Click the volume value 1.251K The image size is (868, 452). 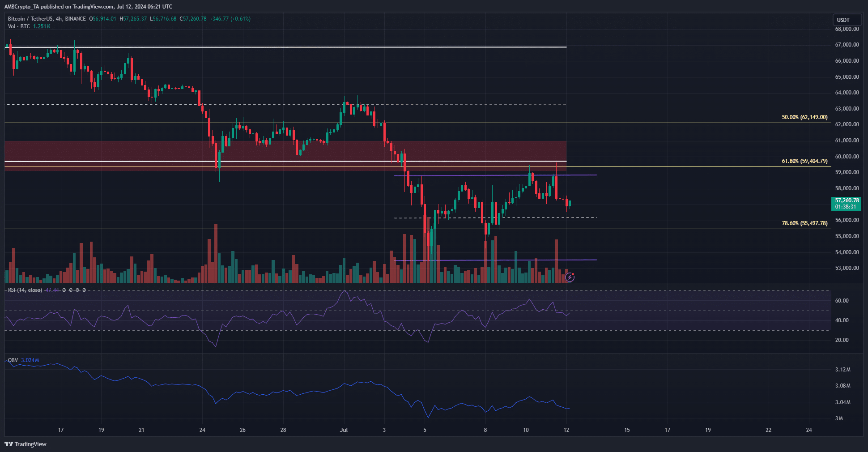(42, 26)
